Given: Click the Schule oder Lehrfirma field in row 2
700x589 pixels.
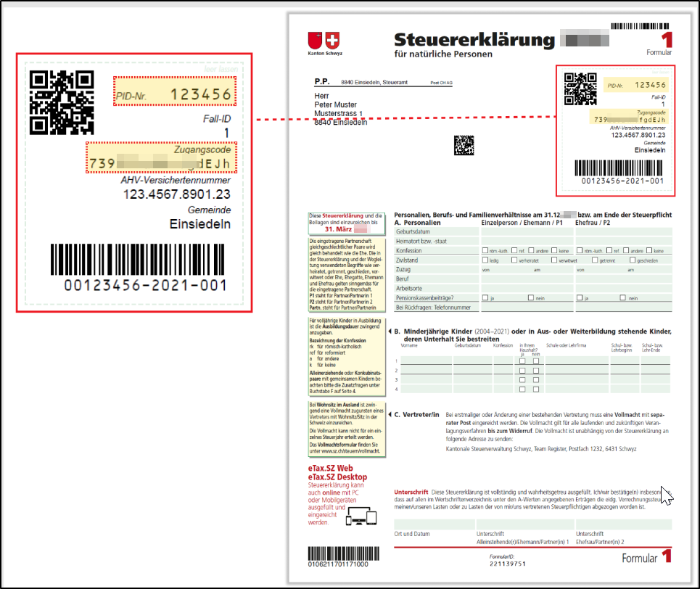Looking at the screenshot, I should click(x=577, y=371).
